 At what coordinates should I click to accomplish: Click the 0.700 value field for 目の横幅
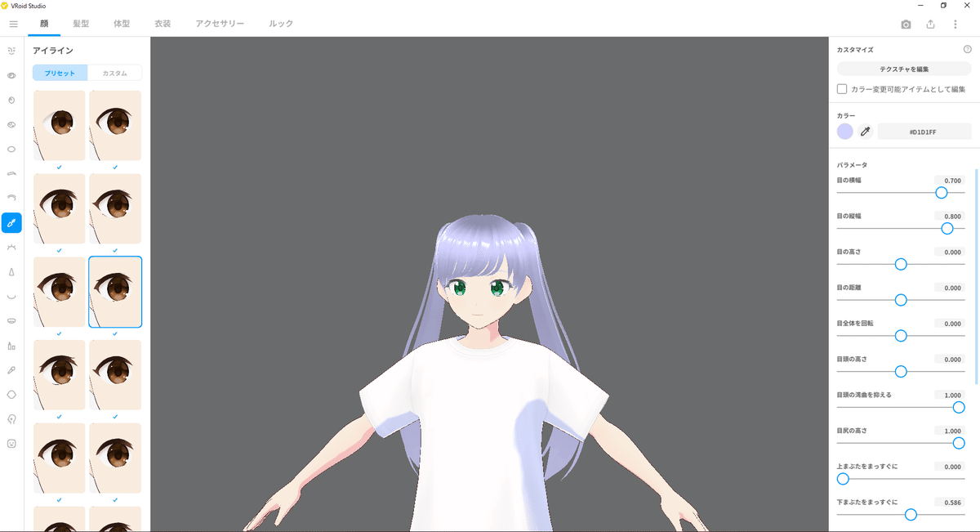(x=950, y=181)
